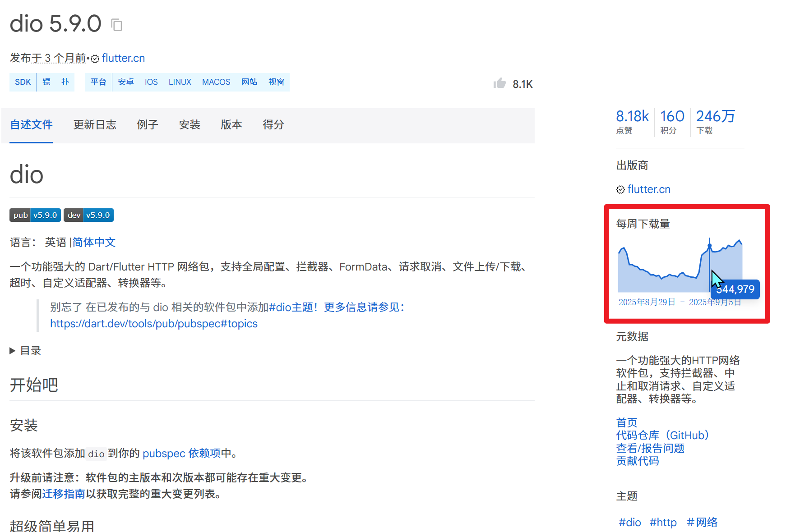
Task: Click the 简体中文 language link
Action: (x=94, y=243)
